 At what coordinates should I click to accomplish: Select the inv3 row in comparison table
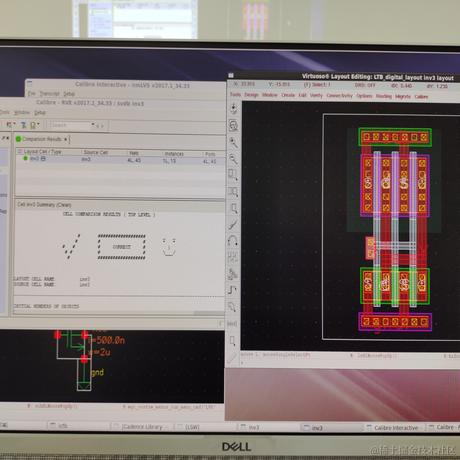click(120, 160)
